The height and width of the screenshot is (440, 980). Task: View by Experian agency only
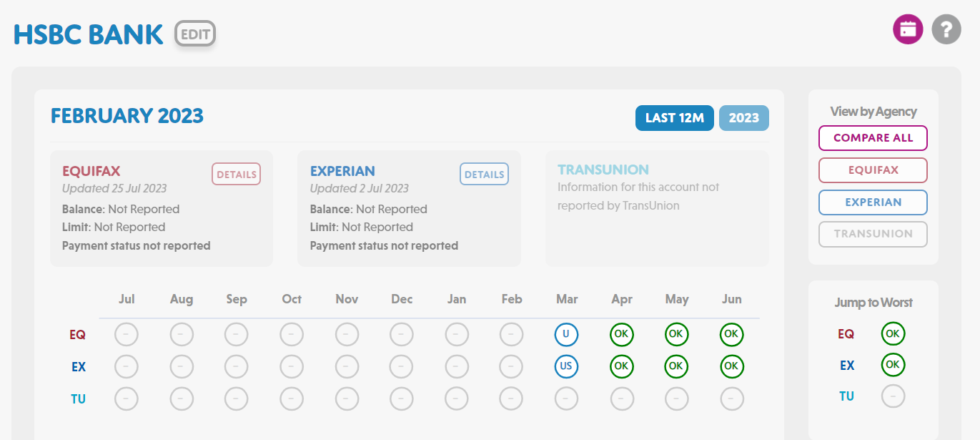[x=873, y=202]
